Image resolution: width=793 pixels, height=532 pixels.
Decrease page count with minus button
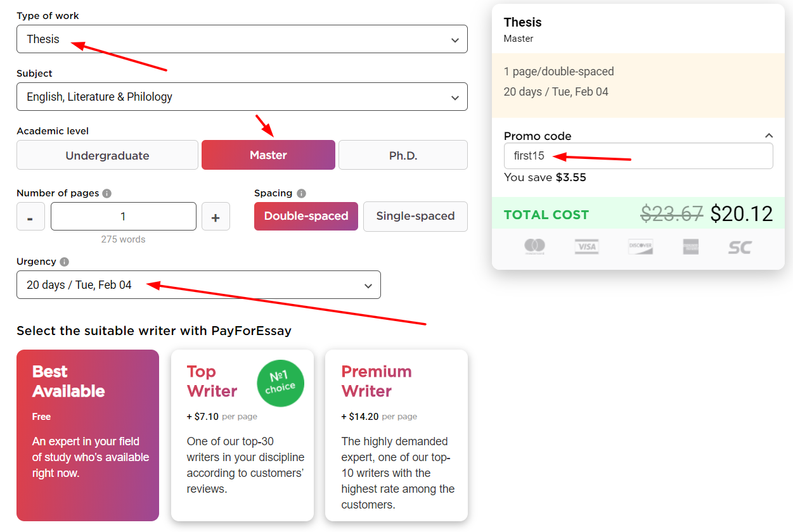(x=30, y=217)
